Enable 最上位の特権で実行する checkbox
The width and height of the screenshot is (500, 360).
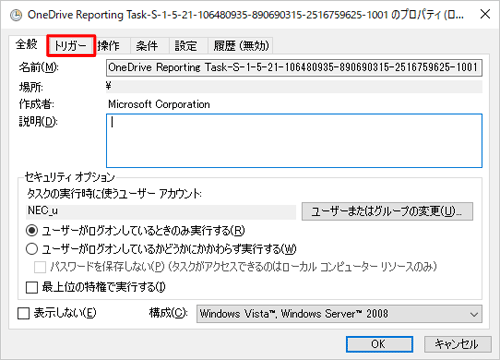click(x=32, y=287)
